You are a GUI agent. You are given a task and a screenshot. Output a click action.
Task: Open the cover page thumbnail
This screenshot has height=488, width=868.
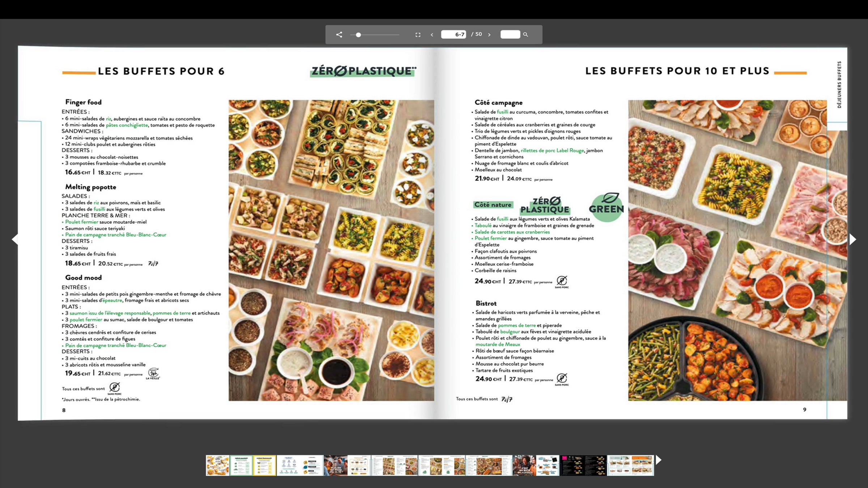pyautogui.click(x=217, y=465)
